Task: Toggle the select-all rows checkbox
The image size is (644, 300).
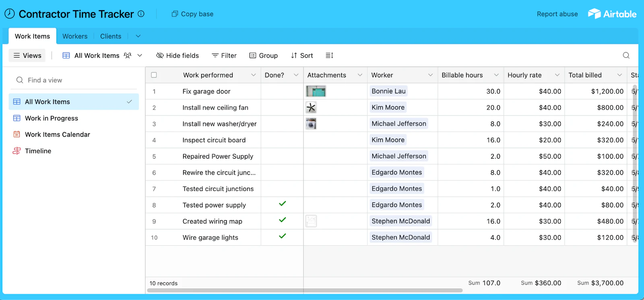Action: (154, 75)
